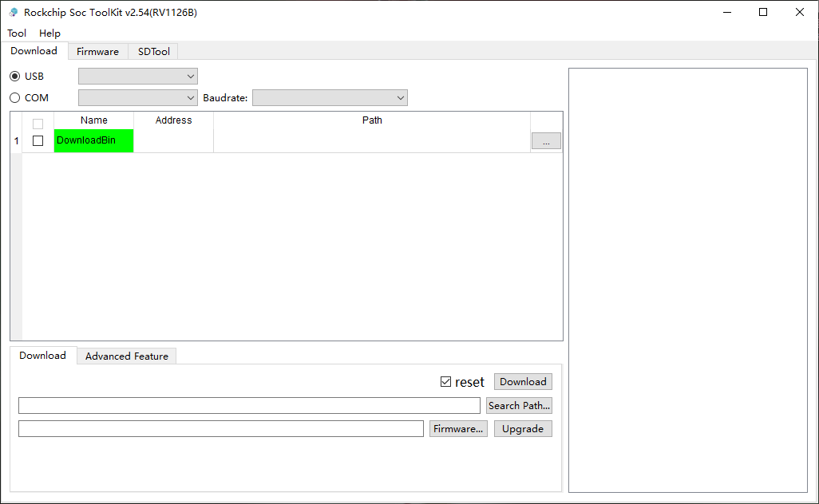The height and width of the screenshot is (504, 819).
Task: Click the Name column header
Action: 94,120
